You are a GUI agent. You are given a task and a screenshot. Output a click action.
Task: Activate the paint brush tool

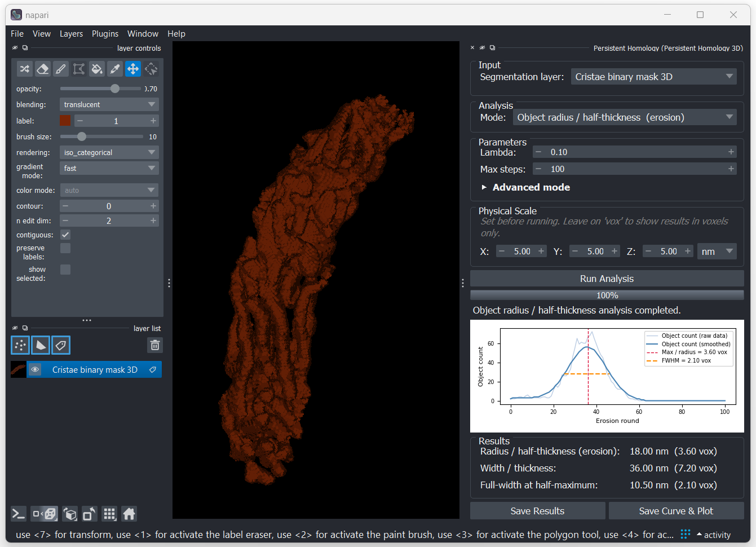click(x=61, y=69)
